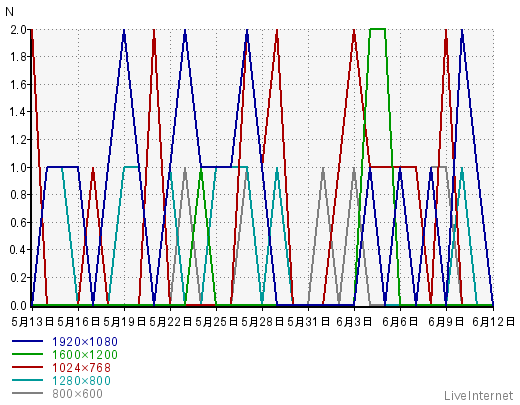Click the 5月19日 x-axis date label
The height and width of the screenshot is (405, 520).
click(x=124, y=322)
